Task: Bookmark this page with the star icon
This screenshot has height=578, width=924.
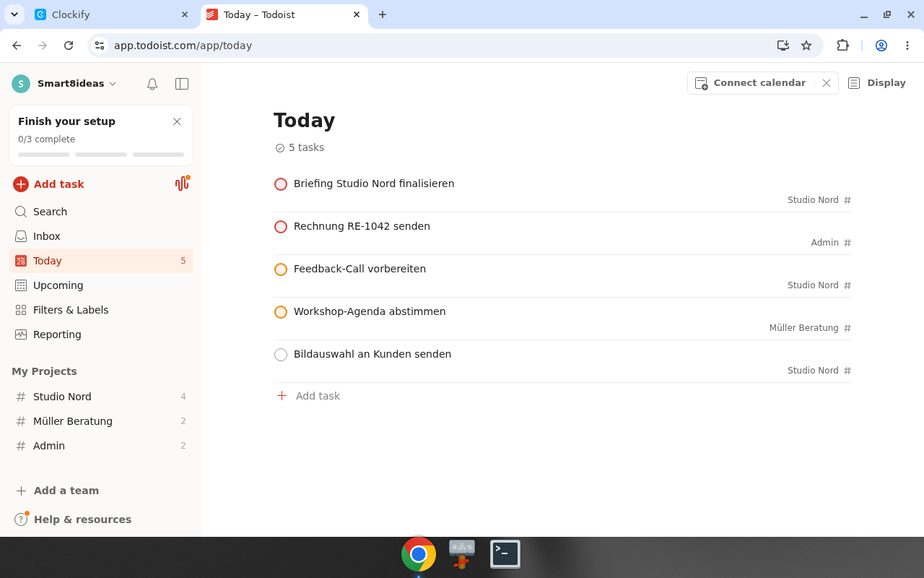Action: pyautogui.click(x=806, y=46)
